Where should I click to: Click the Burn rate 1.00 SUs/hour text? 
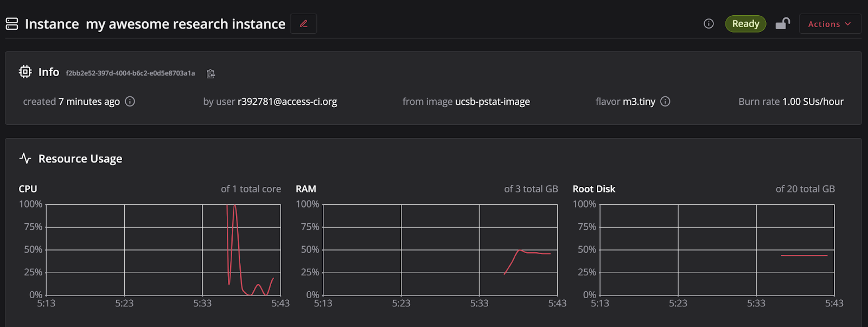(x=790, y=102)
